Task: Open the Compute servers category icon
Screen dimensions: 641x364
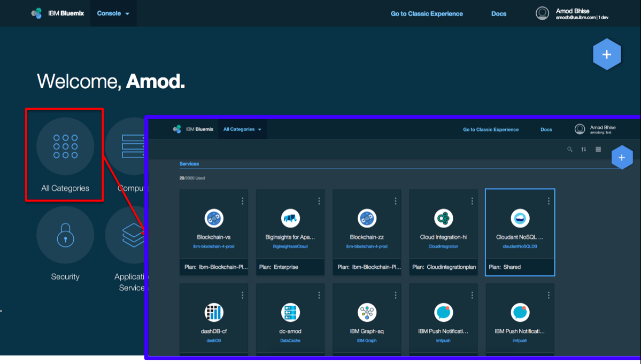Action: pos(125,146)
